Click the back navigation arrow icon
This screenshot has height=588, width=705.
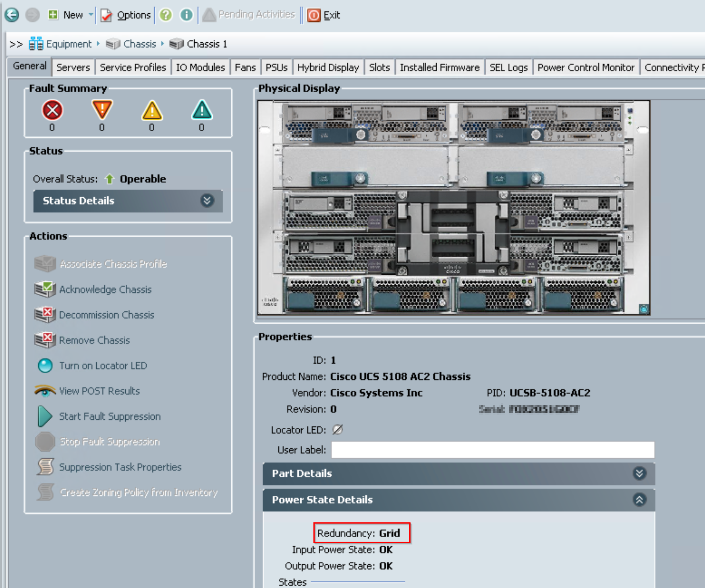tap(12, 15)
